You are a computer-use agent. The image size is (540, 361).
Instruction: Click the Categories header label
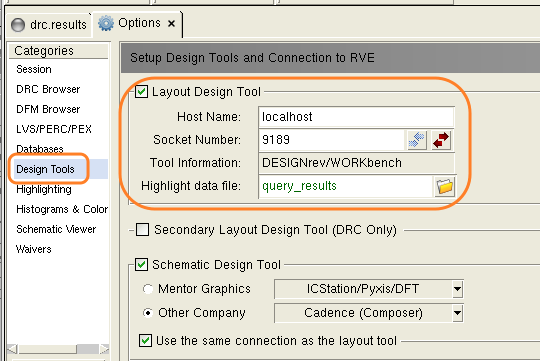coord(44,51)
